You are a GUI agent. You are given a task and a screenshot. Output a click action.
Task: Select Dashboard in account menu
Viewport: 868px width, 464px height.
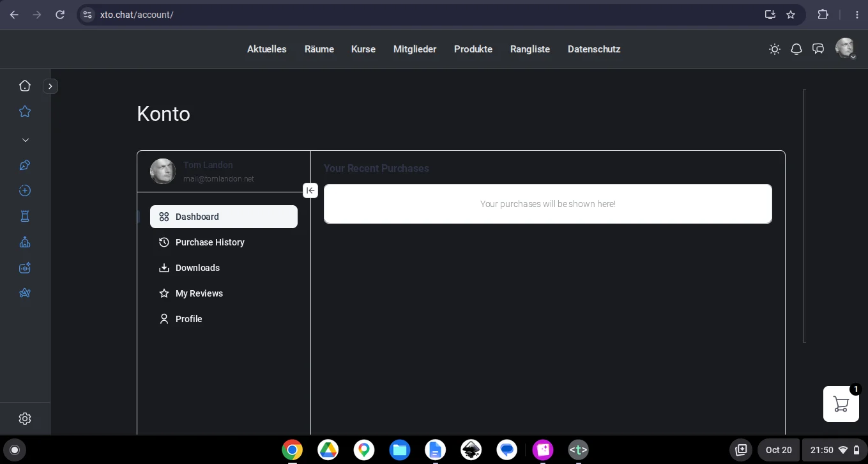[224, 217]
